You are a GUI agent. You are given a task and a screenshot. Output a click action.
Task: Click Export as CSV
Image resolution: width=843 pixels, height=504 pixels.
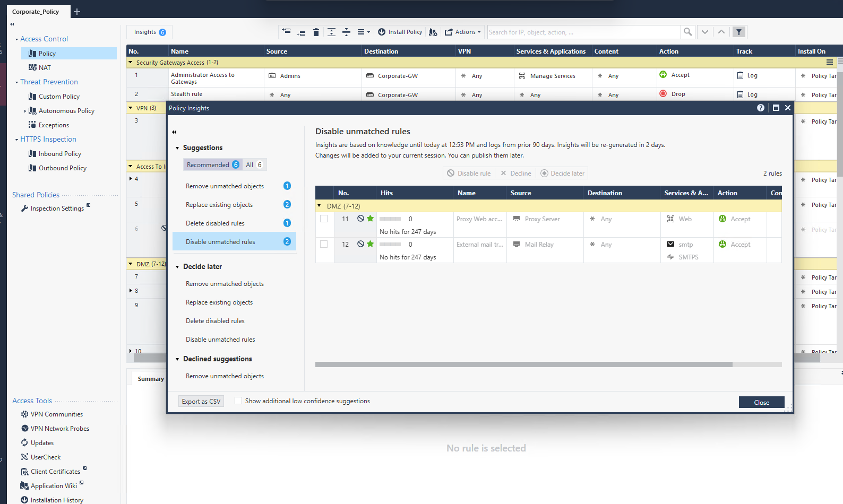click(201, 401)
